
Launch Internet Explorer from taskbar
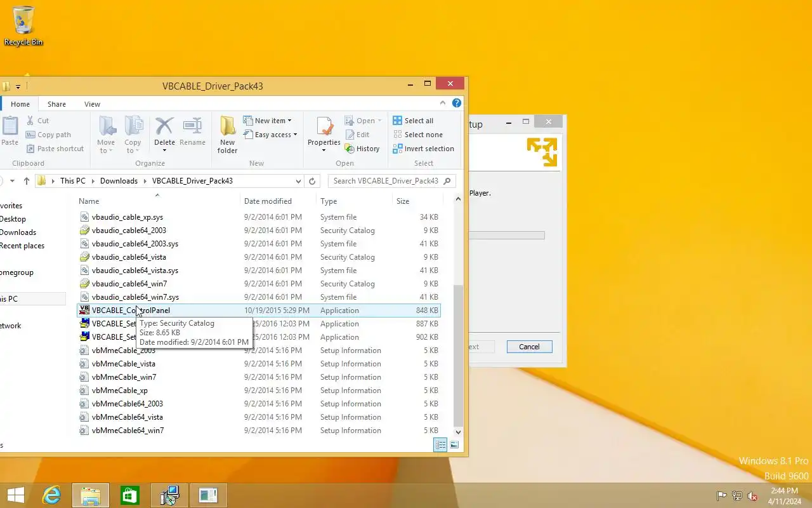(x=51, y=495)
